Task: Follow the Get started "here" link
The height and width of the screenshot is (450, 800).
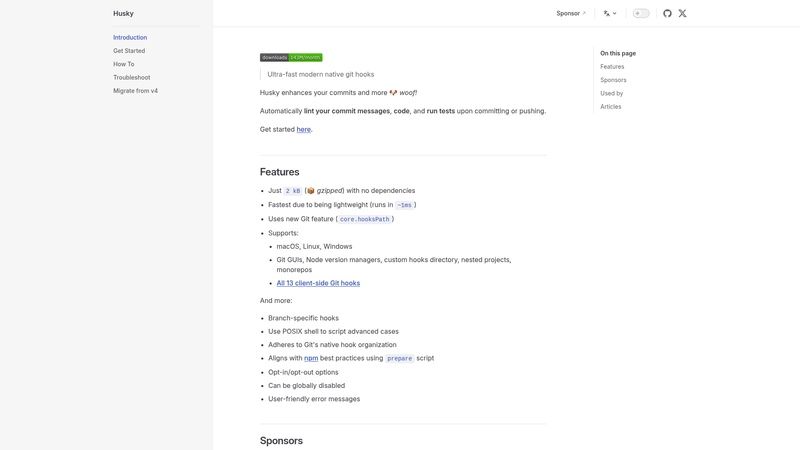Action: (304, 129)
